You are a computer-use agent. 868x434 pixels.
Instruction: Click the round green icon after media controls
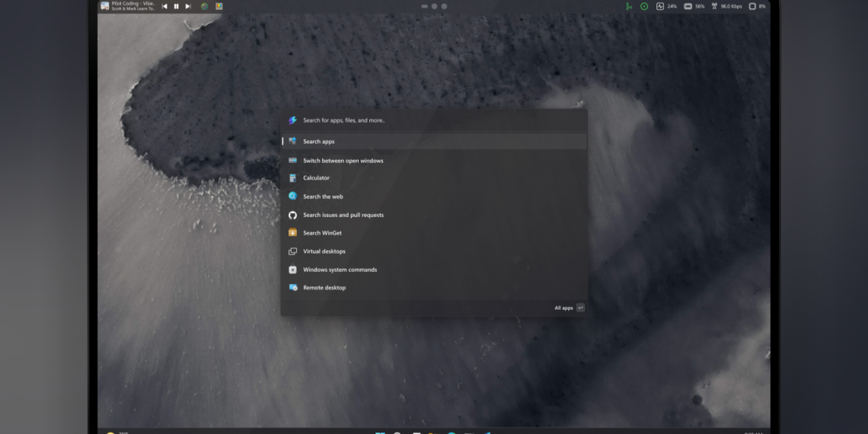coord(204,6)
